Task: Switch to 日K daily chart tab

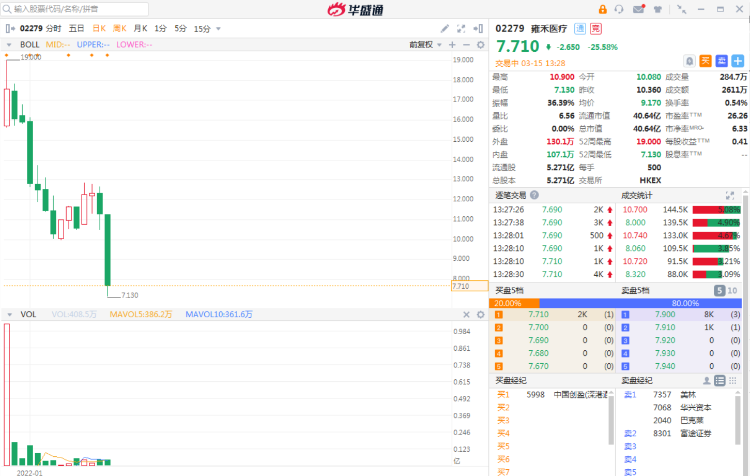Action: pyautogui.click(x=99, y=29)
